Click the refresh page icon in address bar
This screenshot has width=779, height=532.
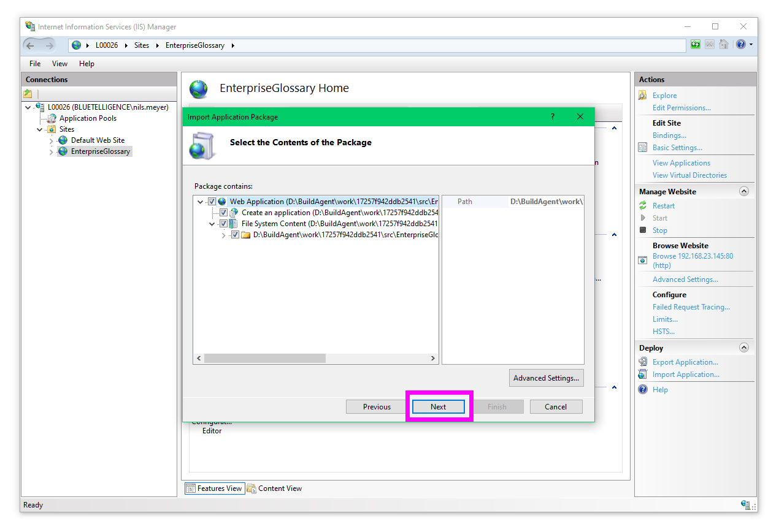696,45
